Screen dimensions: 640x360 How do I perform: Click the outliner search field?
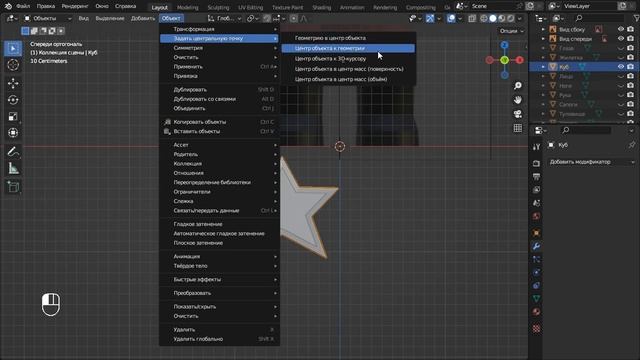coord(598,18)
